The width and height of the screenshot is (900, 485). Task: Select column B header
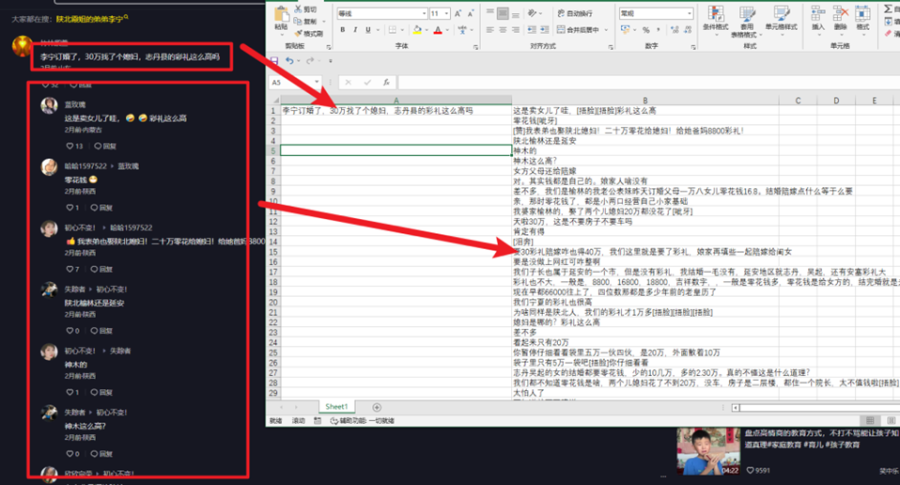(645, 100)
